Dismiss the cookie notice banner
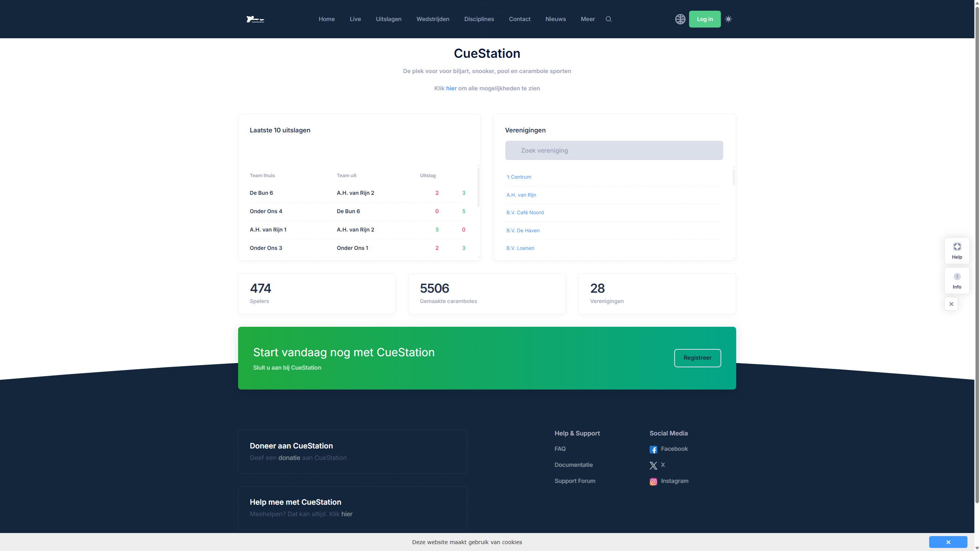Viewport: 980px width, 551px height. pyautogui.click(x=948, y=542)
